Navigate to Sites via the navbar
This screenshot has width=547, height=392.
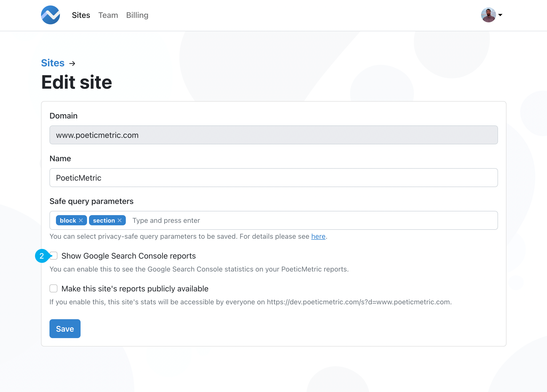[81, 15]
